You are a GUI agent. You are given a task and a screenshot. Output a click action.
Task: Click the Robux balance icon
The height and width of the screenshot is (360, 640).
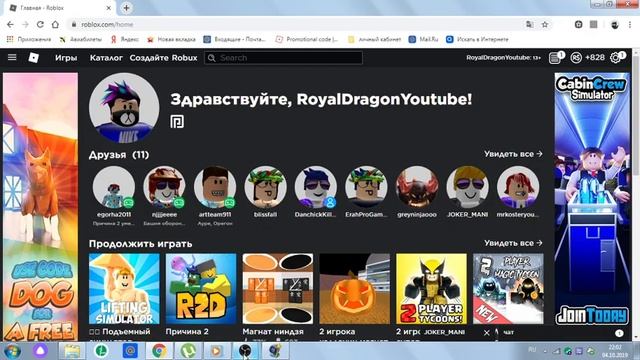tap(576, 58)
